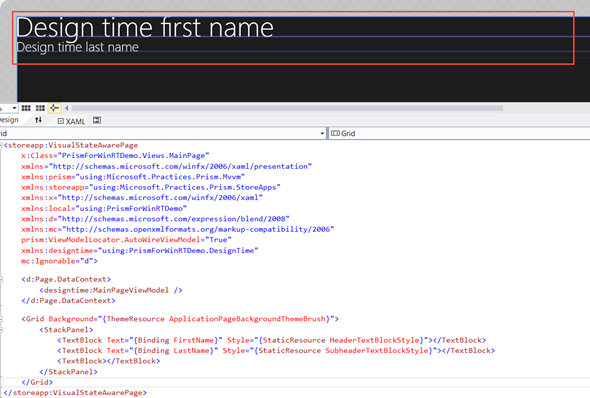Collapse the Grid element outlining marker
Image resolution: width=590 pixels, height=398 pixels.
pos(1,319)
